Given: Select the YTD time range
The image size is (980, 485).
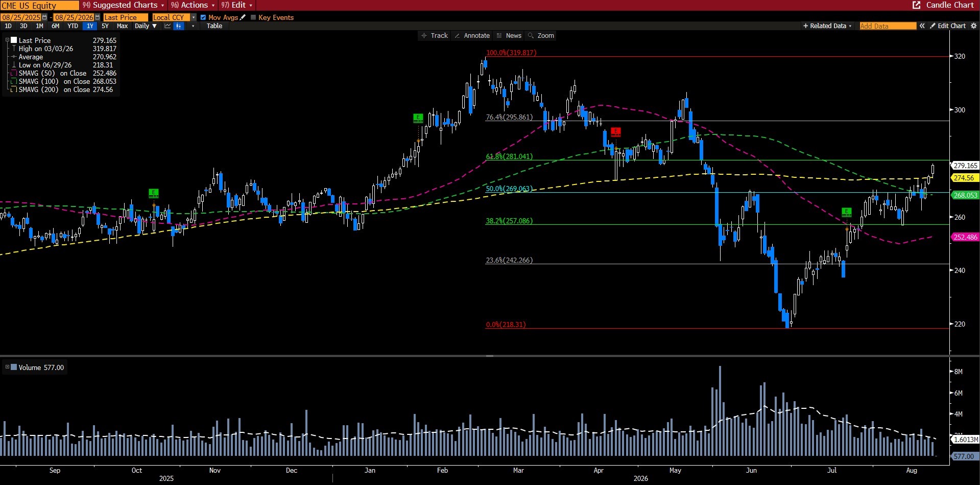Looking at the screenshot, I should point(73,26).
